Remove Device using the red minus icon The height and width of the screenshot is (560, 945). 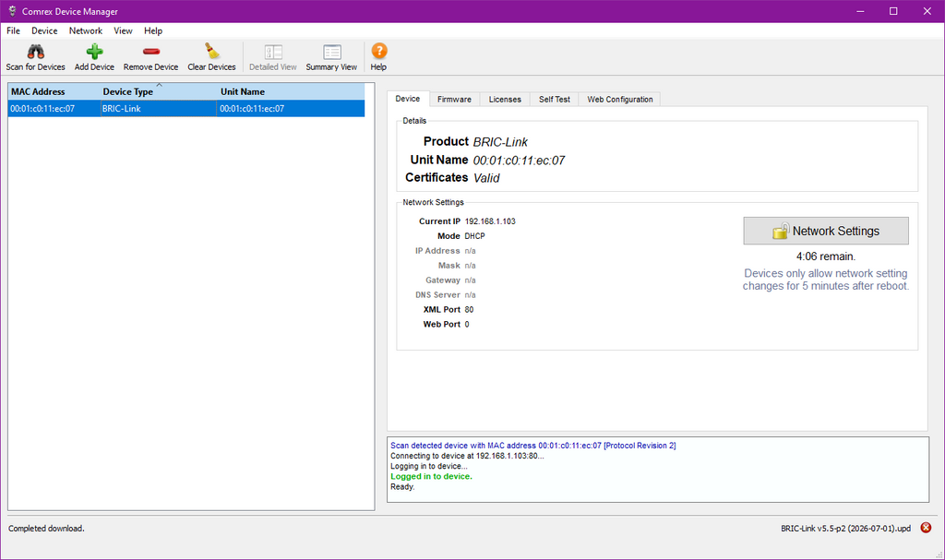pos(150,52)
